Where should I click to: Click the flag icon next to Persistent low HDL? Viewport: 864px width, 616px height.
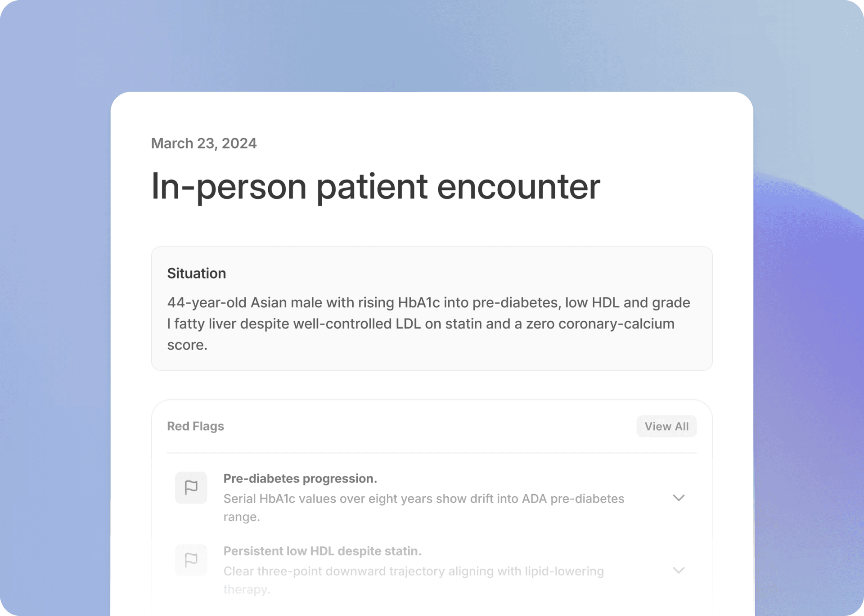coord(191,560)
